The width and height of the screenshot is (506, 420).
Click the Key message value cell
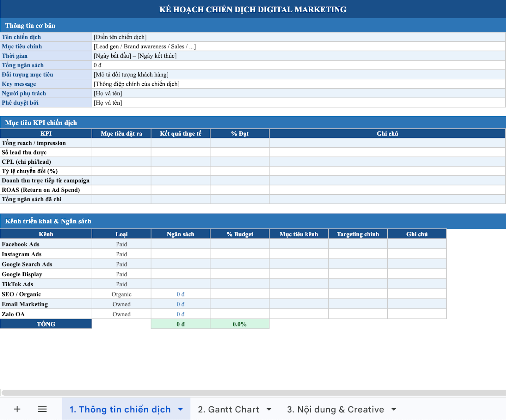tap(299, 84)
